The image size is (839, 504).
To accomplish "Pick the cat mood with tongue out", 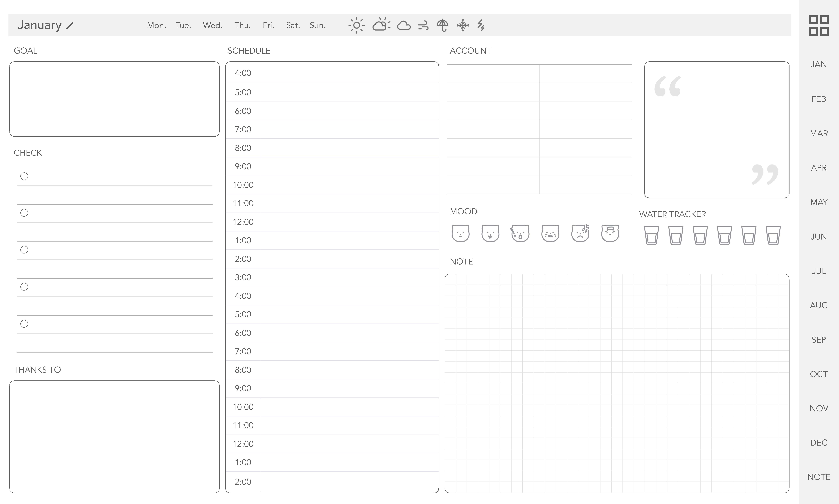I will (490, 233).
